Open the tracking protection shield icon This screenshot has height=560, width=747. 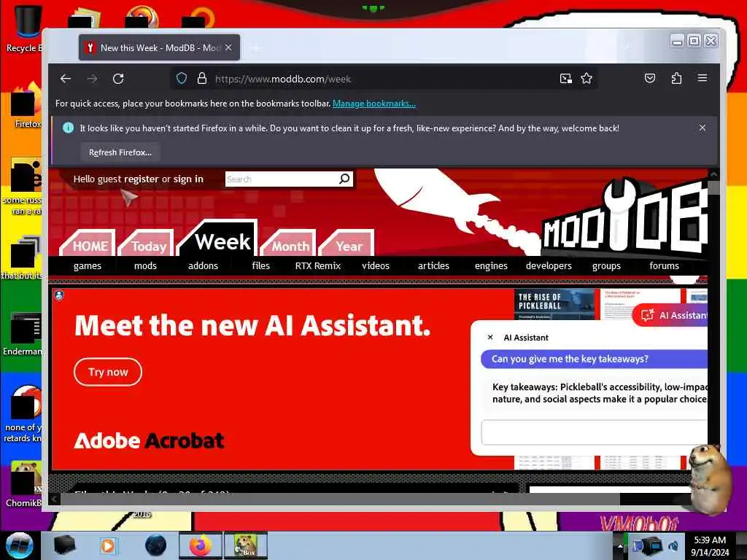click(x=182, y=79)
